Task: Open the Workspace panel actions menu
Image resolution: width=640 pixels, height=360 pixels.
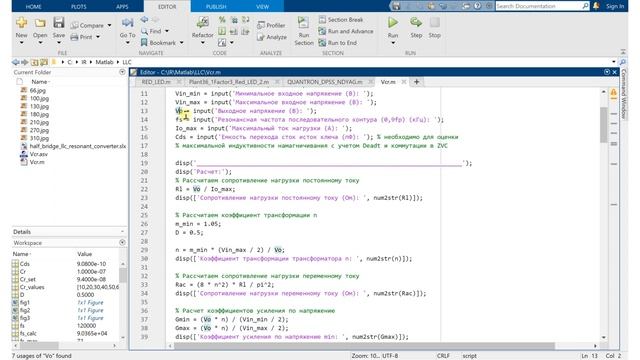Action: coord(122,243)
